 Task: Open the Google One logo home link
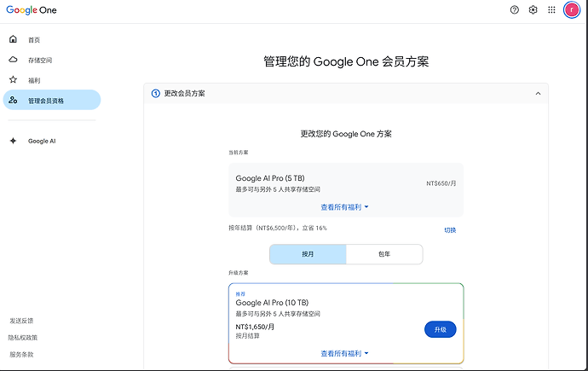(x=32, y=10)
